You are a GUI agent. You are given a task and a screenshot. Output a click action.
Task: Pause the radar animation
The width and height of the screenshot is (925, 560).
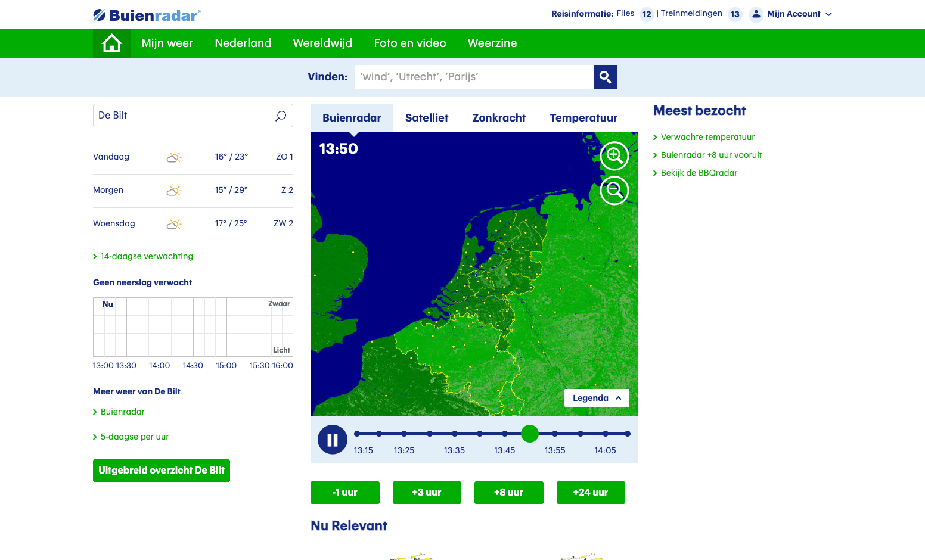coord(333,440)
